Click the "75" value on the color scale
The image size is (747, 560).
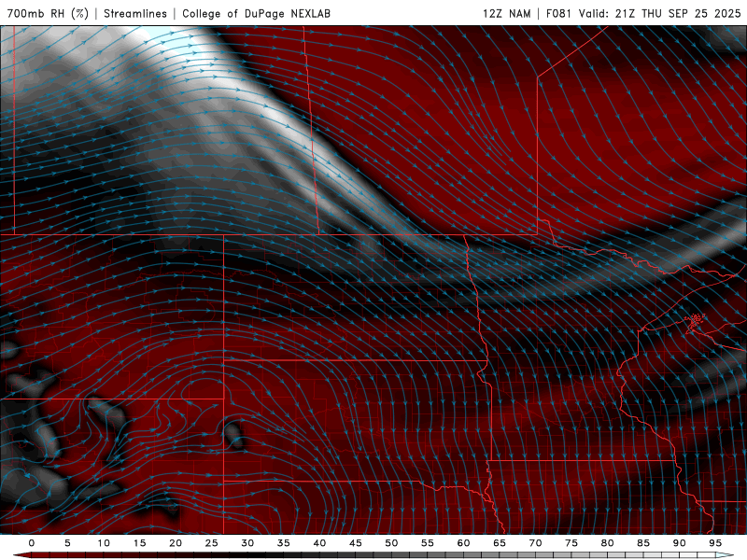pyautogui.click(x=571, y=543)
